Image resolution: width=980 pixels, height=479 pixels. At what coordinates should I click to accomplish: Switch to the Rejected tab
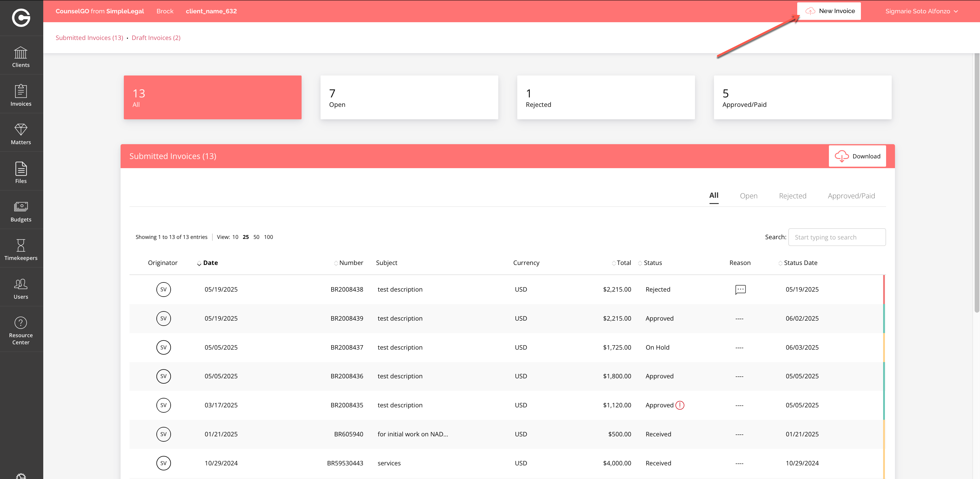pyautogui.click(x=792, y=196)
